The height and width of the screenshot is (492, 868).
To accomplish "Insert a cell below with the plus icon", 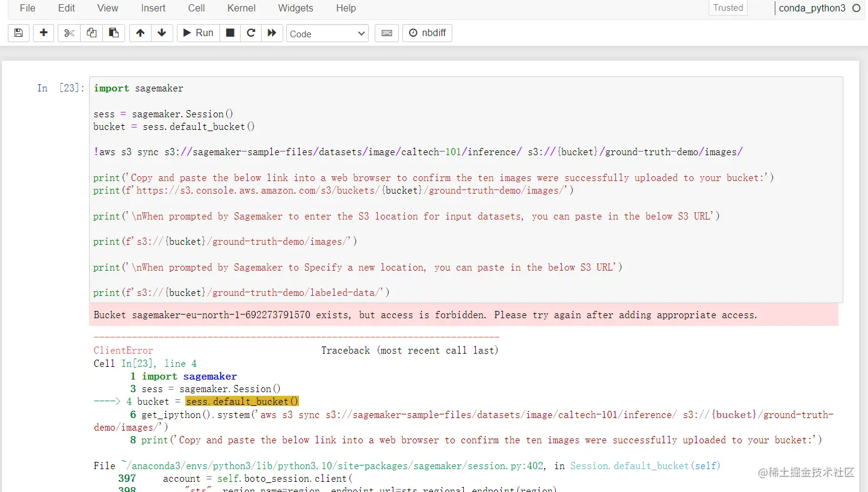I will (43, 33).
